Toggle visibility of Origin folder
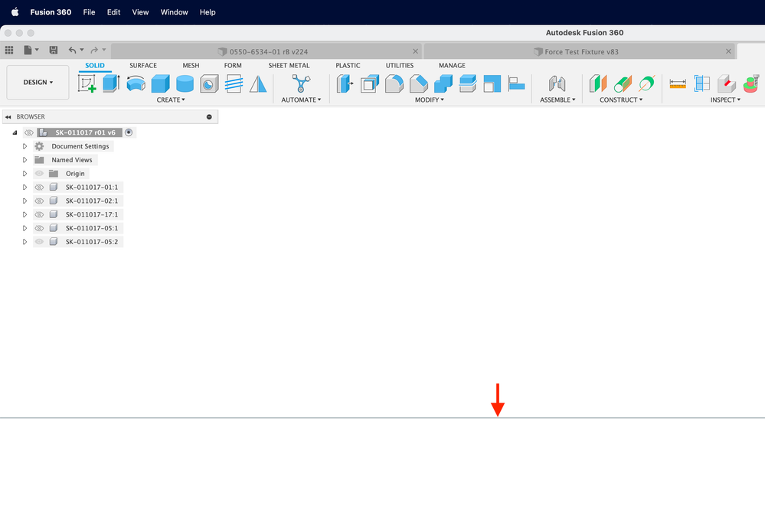765x532 pixels. 39,174
